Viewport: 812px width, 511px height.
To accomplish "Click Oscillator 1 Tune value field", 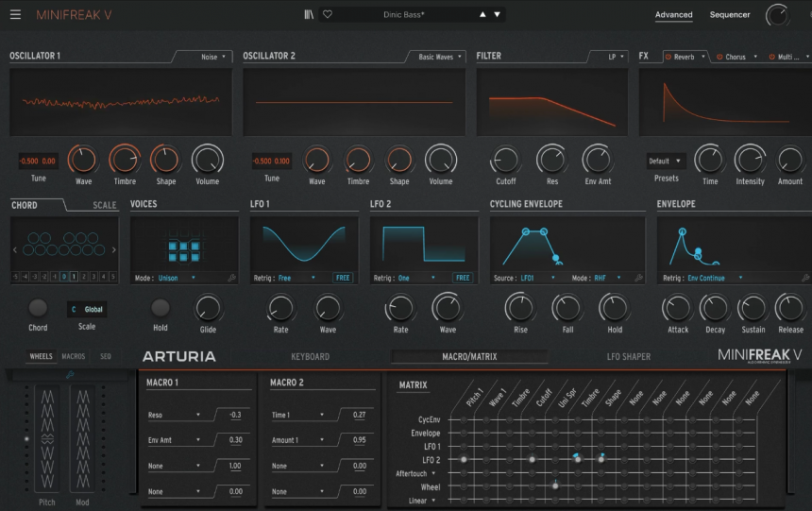I will (x=38, y=162).
